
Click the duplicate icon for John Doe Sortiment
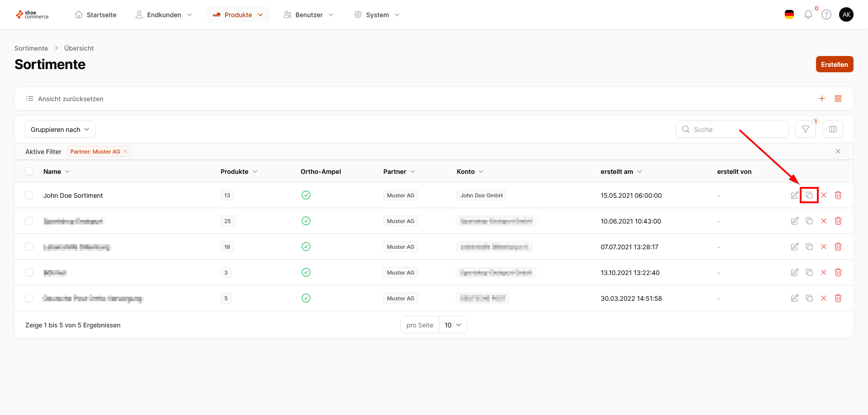[x=809, y=195]
